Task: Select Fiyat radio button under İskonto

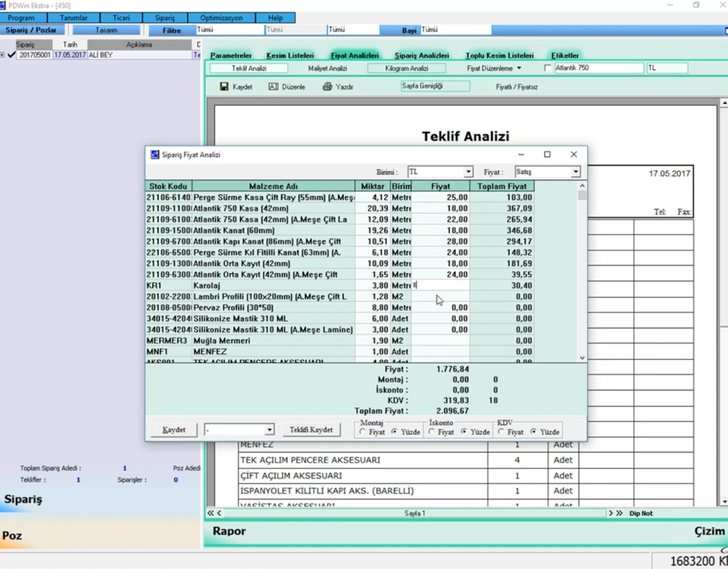Action: click(432, 432)
